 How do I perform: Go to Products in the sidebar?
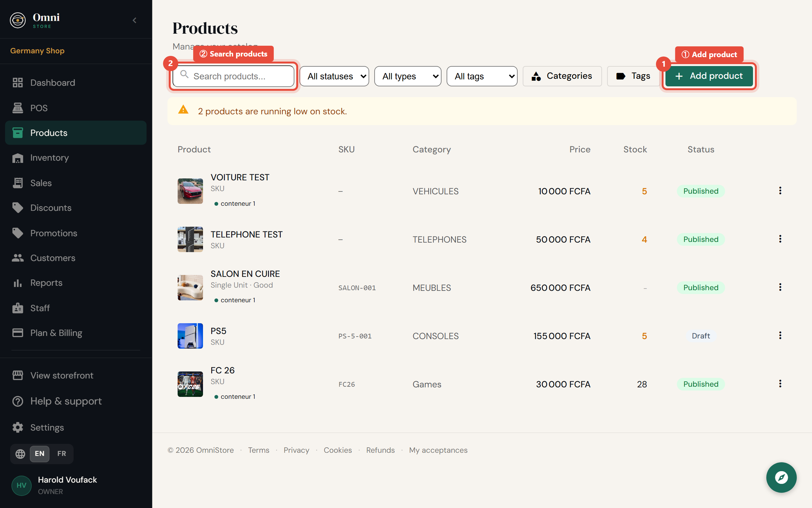coord(76,133)
